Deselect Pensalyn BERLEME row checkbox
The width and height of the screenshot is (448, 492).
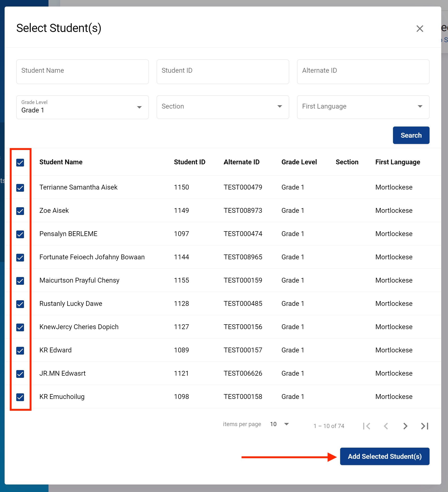[x=20, y=234]
